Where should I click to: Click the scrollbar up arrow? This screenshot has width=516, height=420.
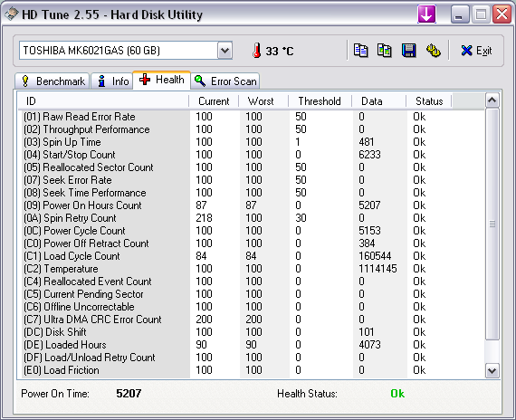492,100
